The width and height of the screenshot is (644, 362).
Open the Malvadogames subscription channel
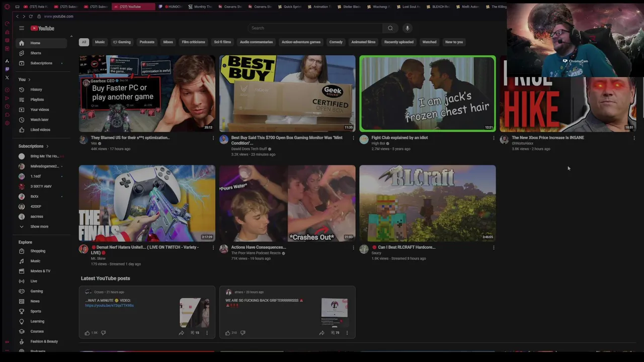(x=41, y=166)
